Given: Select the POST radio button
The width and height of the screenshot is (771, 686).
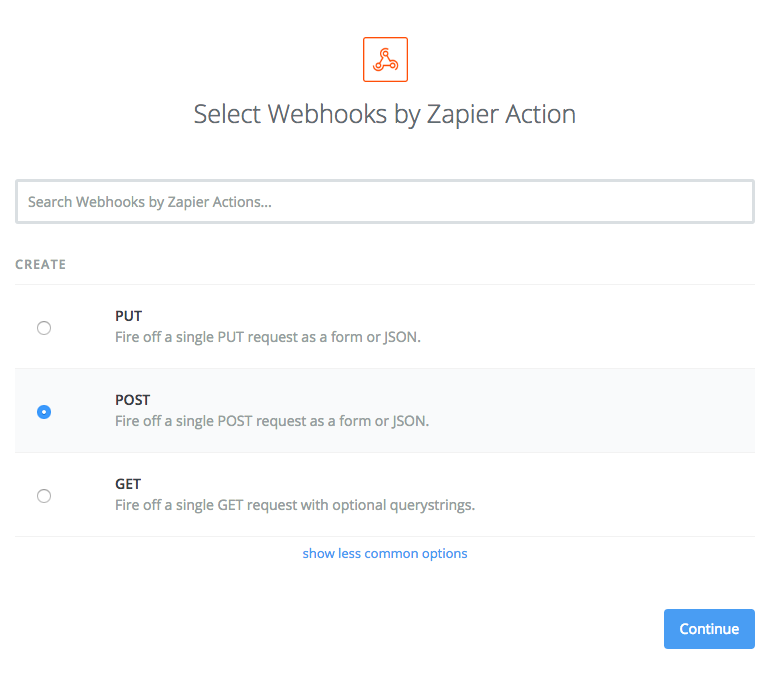Looking at the screenshot, I should point(44,412).
